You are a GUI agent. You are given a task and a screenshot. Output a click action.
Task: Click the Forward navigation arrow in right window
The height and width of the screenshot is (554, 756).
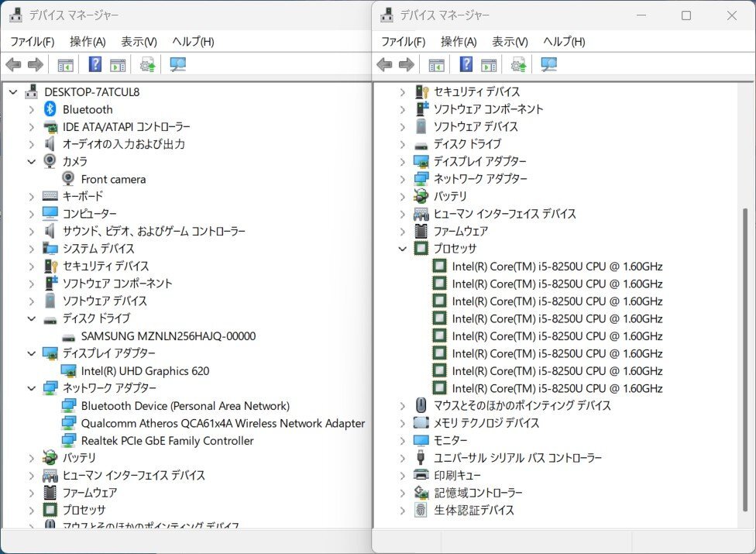tap(405, 64)
